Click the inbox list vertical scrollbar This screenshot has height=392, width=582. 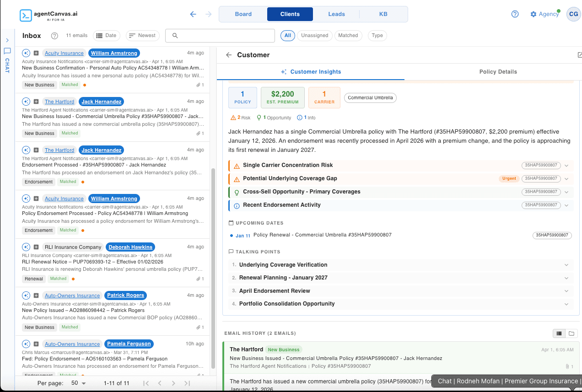213,268
